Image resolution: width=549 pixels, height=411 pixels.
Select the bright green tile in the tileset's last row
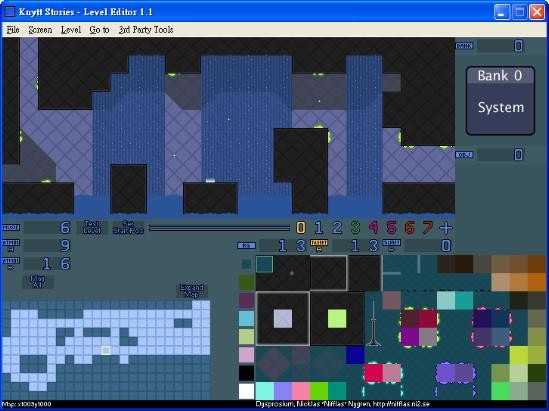319,391
